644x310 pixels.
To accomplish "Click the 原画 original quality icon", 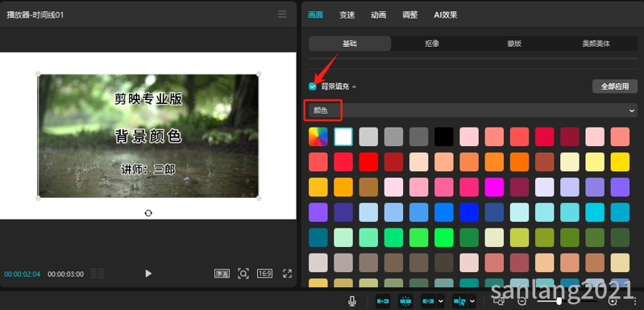I will click(222, 274).
